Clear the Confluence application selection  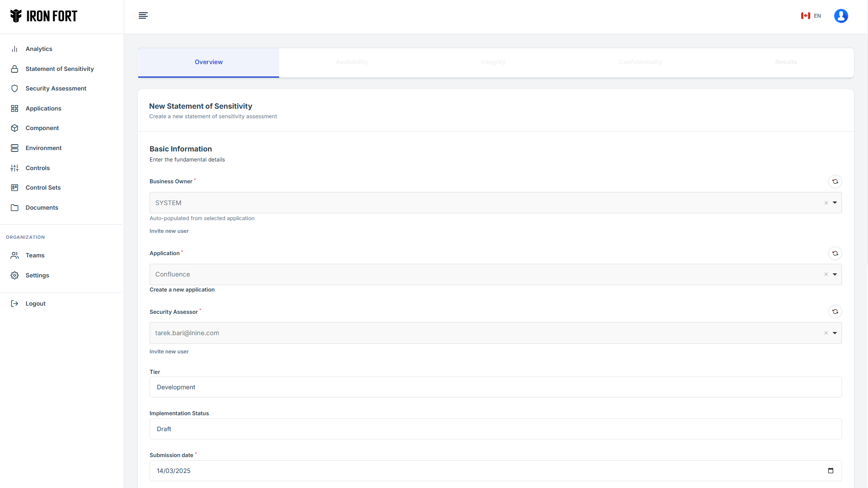tap(826, 274)
